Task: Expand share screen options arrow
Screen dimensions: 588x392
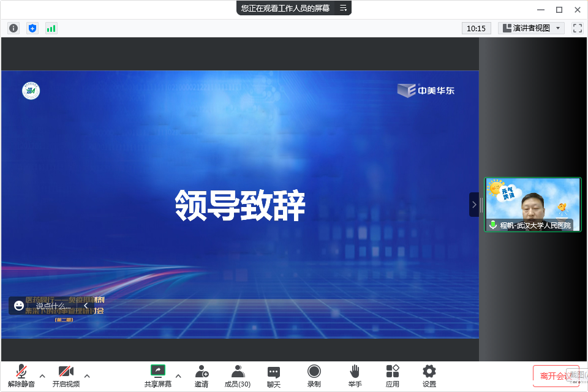Action: click(178, 375)
